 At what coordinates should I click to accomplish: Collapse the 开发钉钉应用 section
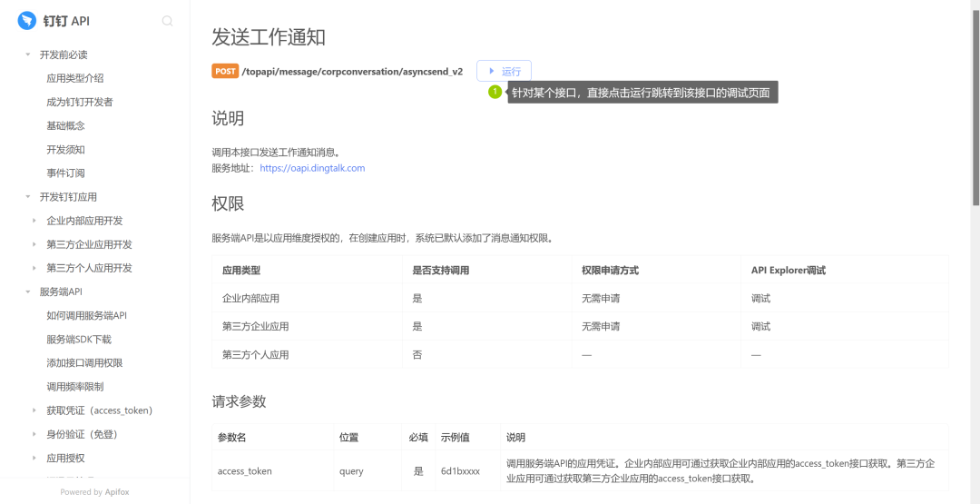coord(27,197)
